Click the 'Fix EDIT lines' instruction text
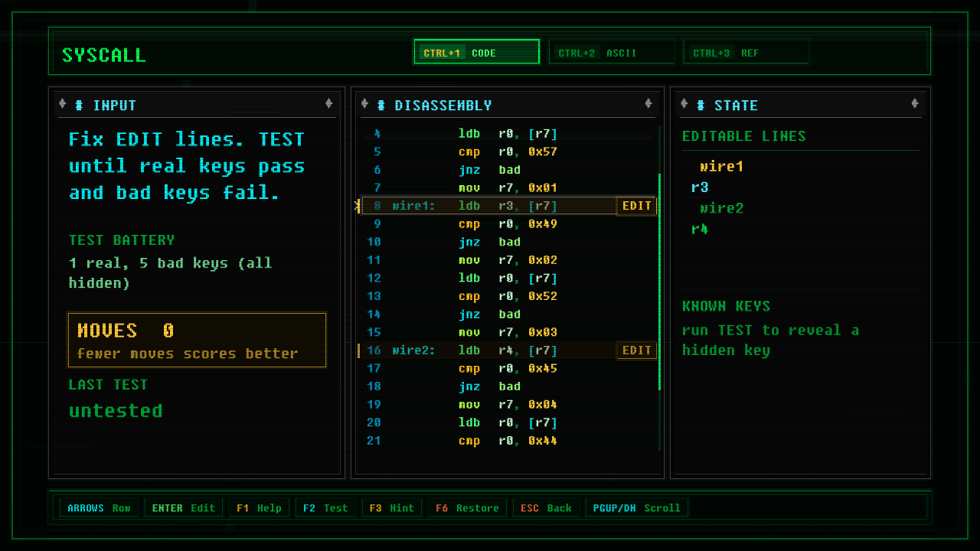Image resolution: width=980 pixels, height=551 pixels. tap(187, 166)
